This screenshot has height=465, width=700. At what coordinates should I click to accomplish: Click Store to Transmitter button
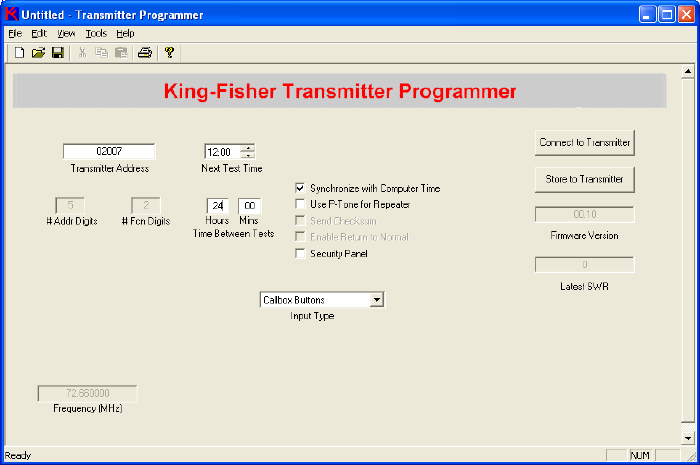584,179
